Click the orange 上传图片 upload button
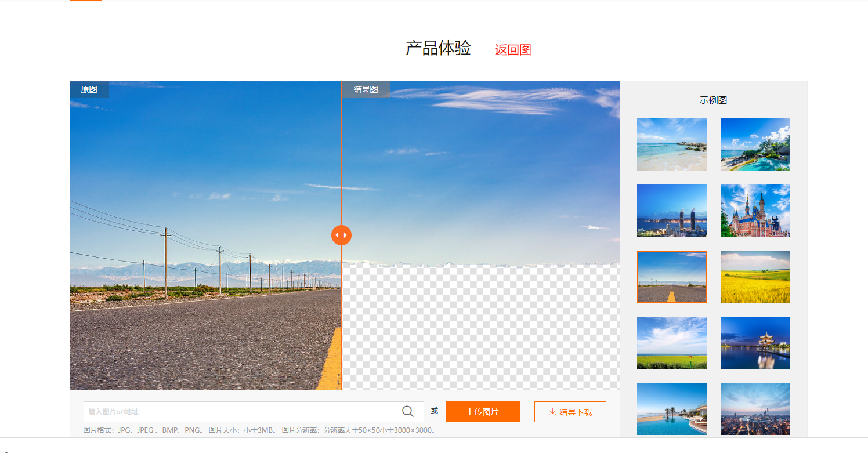The image size is (868, 453). coord(483,412)
